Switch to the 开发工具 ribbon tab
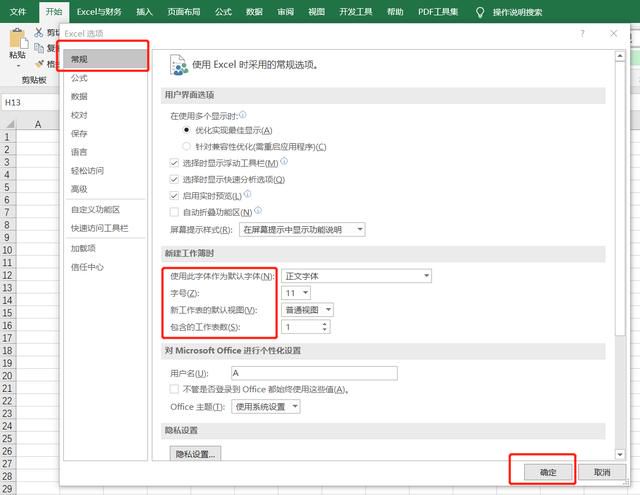 [356, 12]
